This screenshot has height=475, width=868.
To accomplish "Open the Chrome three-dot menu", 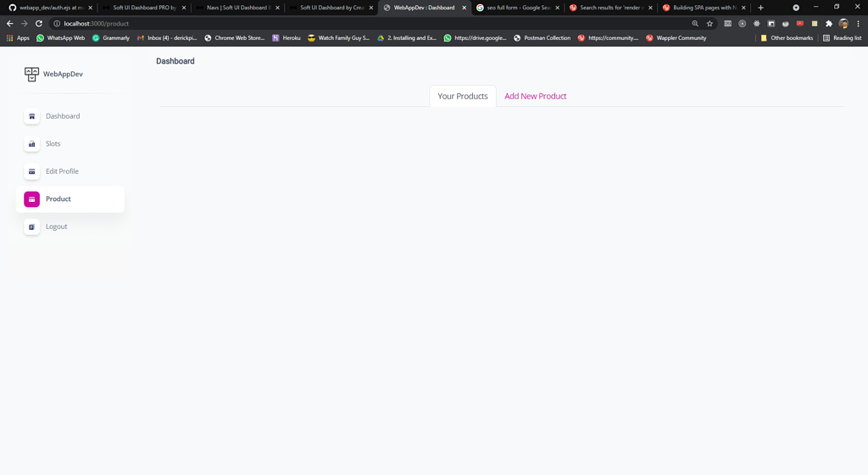I will [x=859, y=24].
